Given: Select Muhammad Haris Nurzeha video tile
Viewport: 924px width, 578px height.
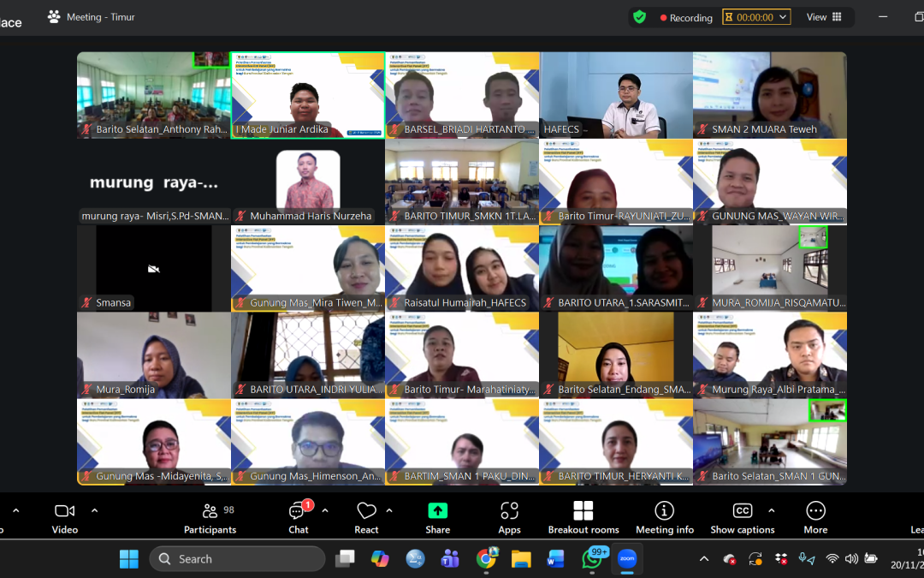Looking at the screenshot, I should (x=308, y=182).
